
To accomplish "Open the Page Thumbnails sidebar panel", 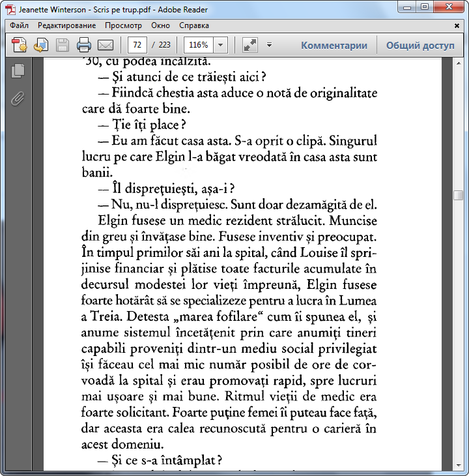I will click(18, 70).
